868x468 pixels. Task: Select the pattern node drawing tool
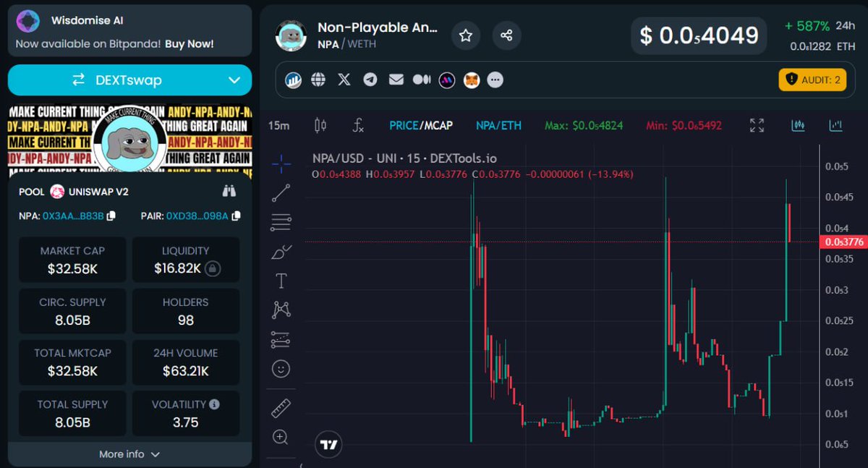(281, 310)
